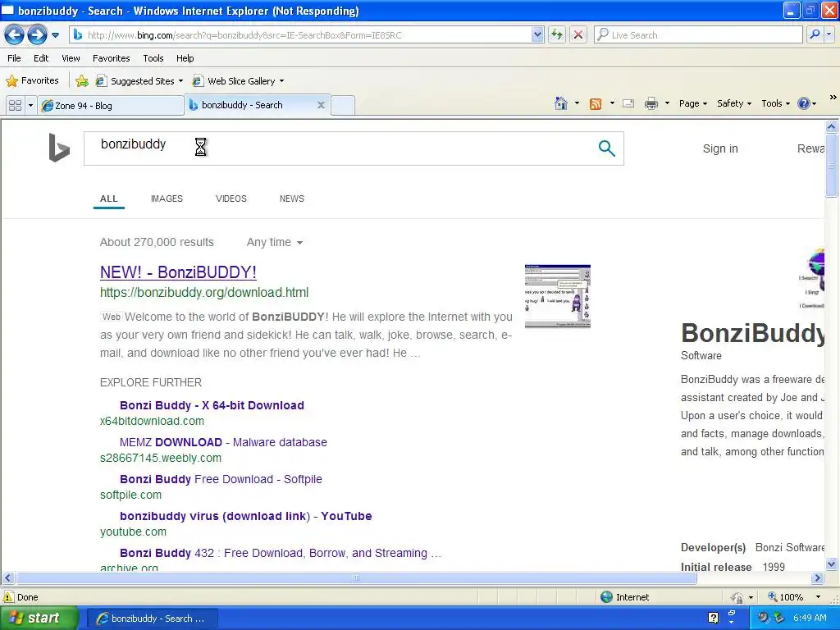Click the system tray clock 6:49 AM
Viewport: 840px width, 630px height.
(810, 619)
